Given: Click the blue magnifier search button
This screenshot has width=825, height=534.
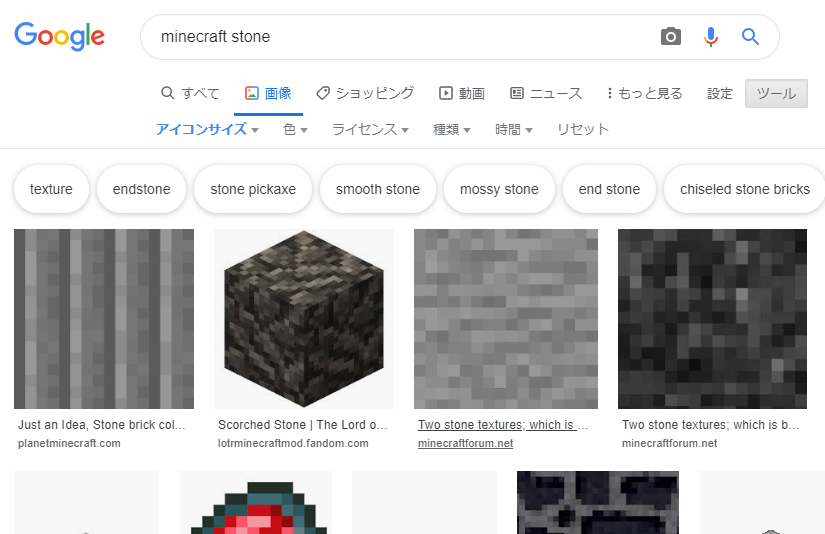Looking at the screenshot, I should tap(750, 36).
